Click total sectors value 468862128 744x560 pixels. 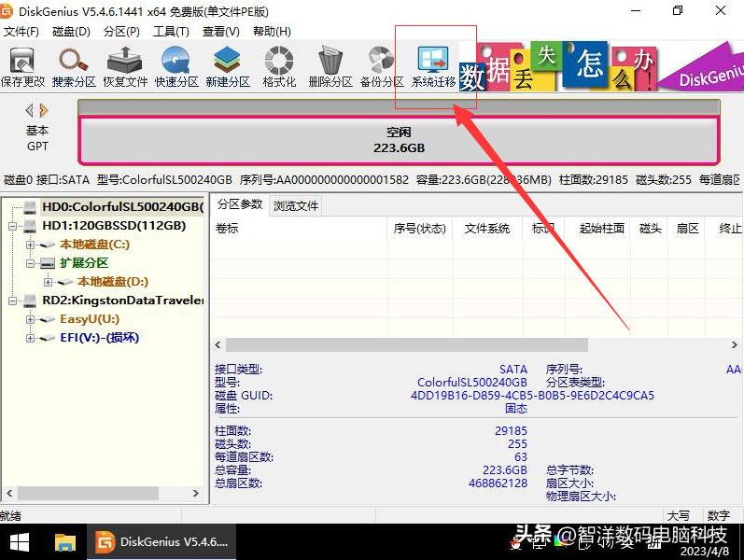[x=498, y=483]
